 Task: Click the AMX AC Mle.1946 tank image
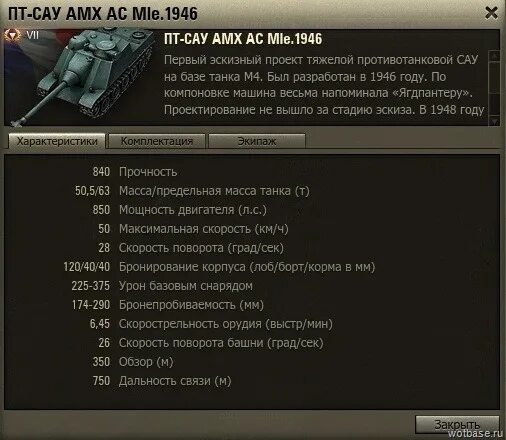coord(80,77)
